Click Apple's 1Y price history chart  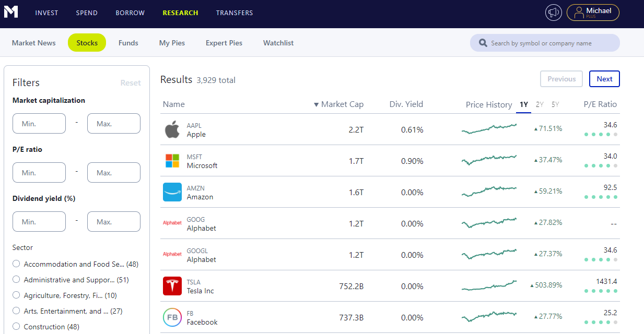[x=489, y=128]
